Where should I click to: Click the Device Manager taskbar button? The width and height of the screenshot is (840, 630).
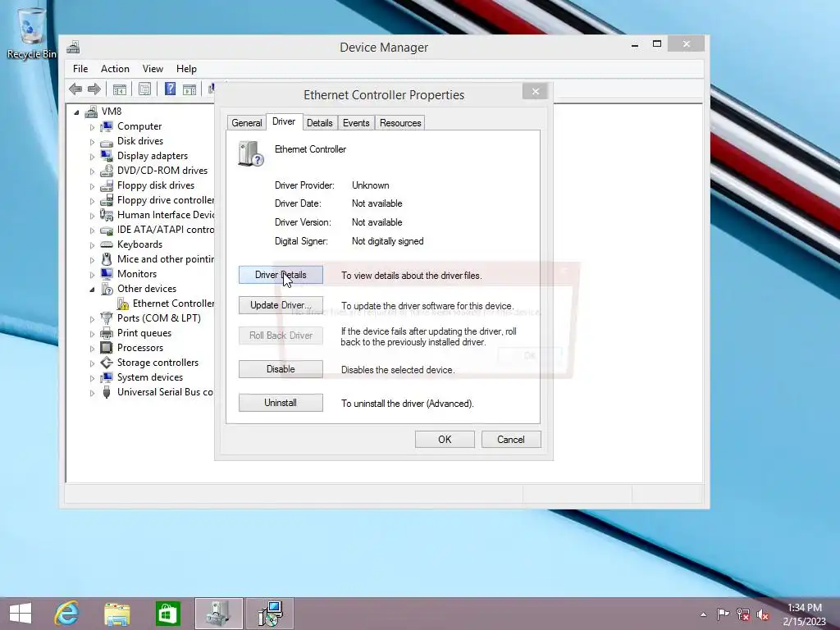[218, 614]
